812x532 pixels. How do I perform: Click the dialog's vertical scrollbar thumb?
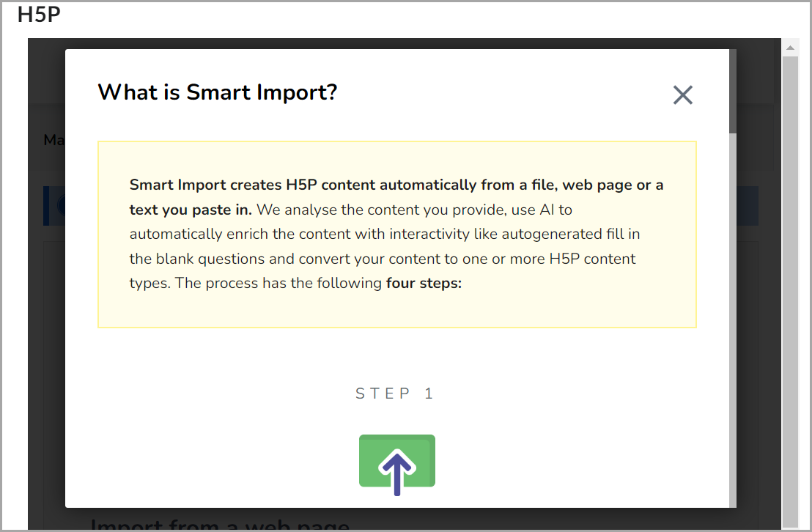(x=732, y=91)
